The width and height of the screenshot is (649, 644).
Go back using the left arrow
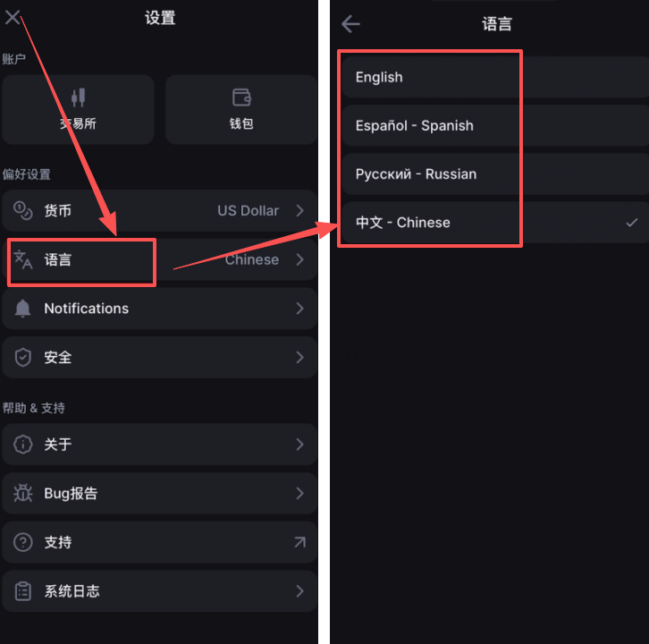[x=350, y=23]
